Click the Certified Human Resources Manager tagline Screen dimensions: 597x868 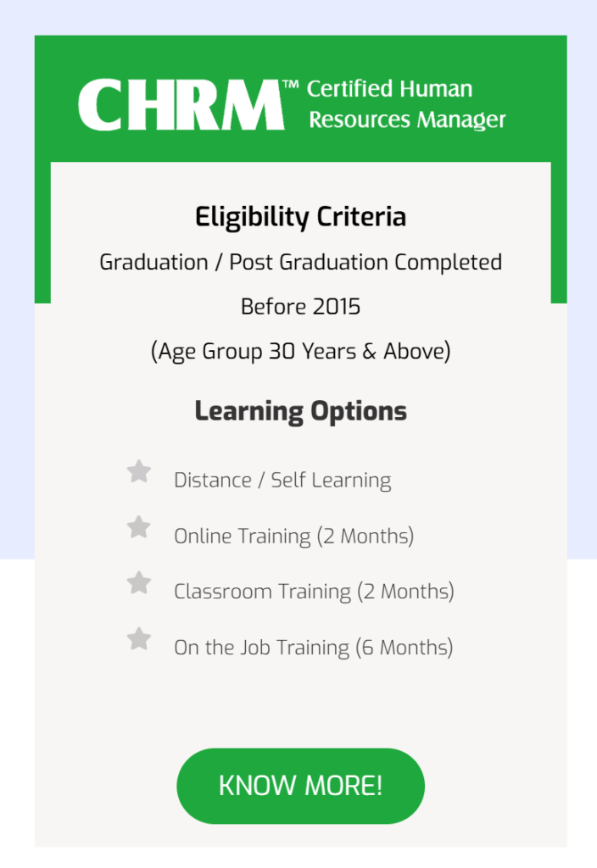(405, 104)
